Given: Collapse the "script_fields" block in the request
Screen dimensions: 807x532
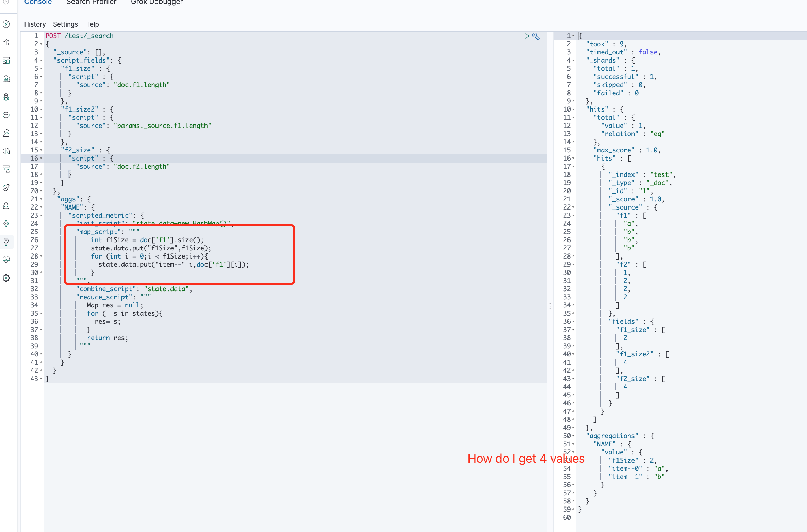Looking at the screenshot, I should [40, 60].
